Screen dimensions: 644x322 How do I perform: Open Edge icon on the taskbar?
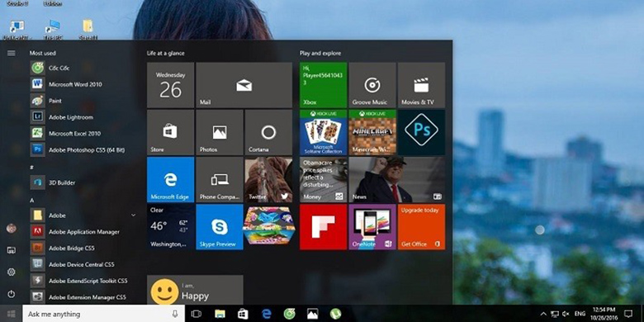click(x=266, y=314)
